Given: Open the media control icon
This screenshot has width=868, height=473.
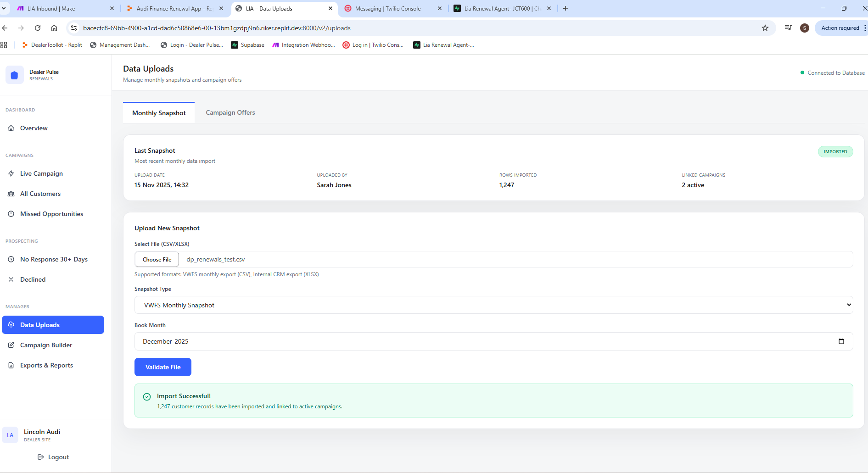Looking at the screenshot, I should click(788, 28).
